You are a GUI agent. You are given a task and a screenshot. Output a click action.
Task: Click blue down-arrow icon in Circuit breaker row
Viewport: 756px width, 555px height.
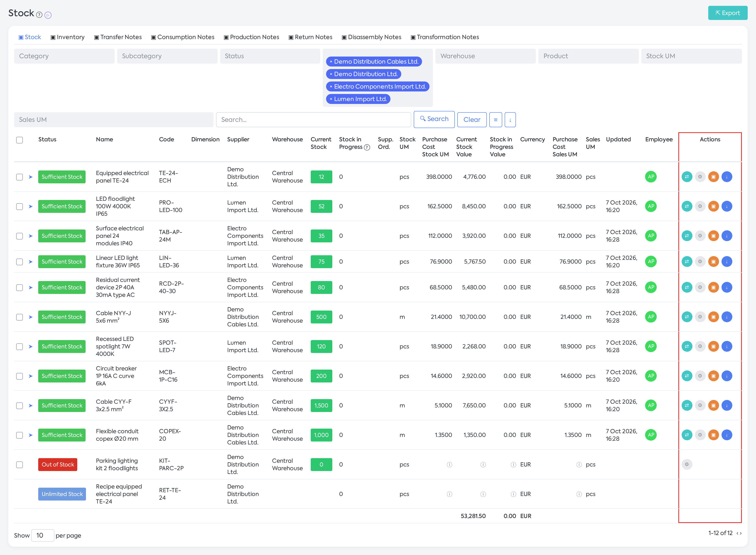coord(727,376)
